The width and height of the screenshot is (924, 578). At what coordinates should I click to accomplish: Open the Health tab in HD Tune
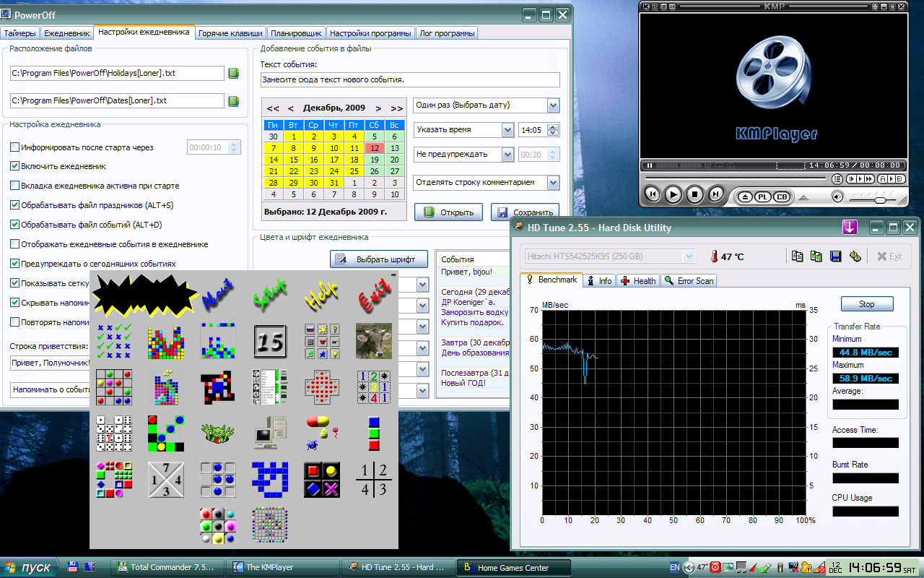point(638,281)
